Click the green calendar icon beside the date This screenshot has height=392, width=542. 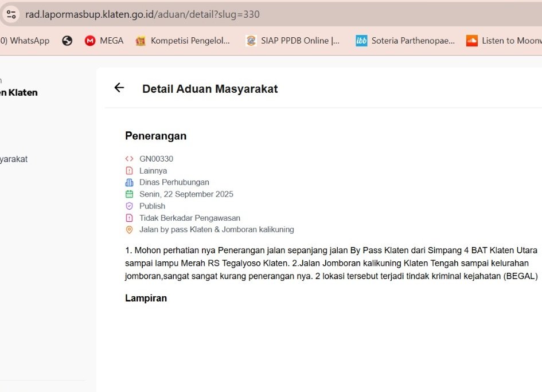pyautogui.click(x=129, y=194)
